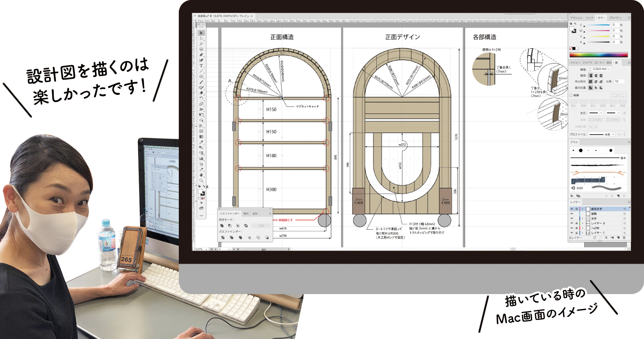Open the Layers panel menu
The width and height of the screenshot is (644, 339).
click(629, 202)
